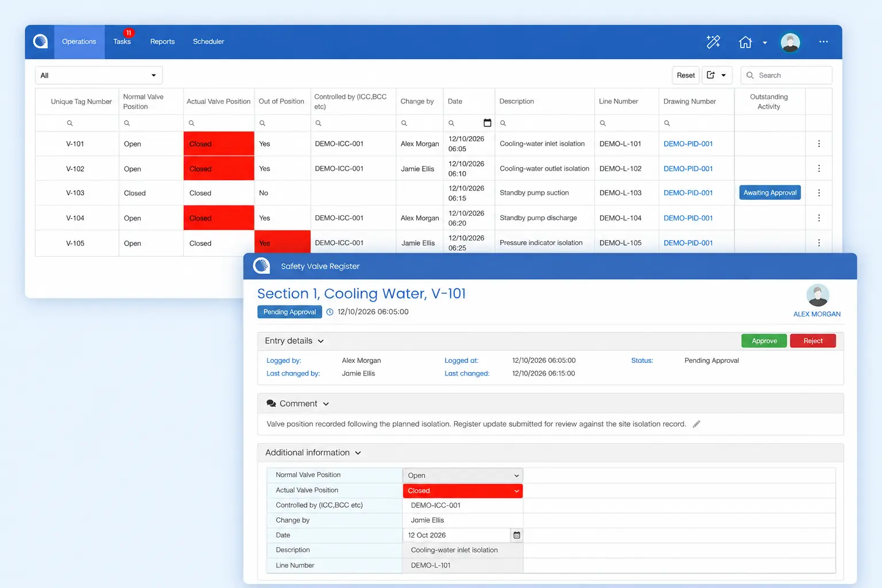This screenshot has height=588, width=882.
Task: Click the green Approve button
Action: click(764, 341)
